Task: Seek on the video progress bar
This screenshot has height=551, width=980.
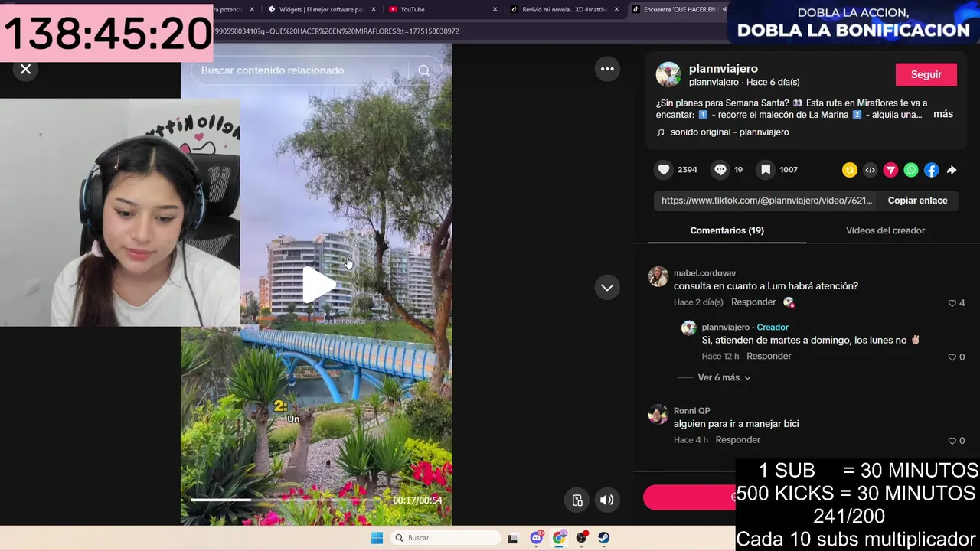Action: [287, 500]
